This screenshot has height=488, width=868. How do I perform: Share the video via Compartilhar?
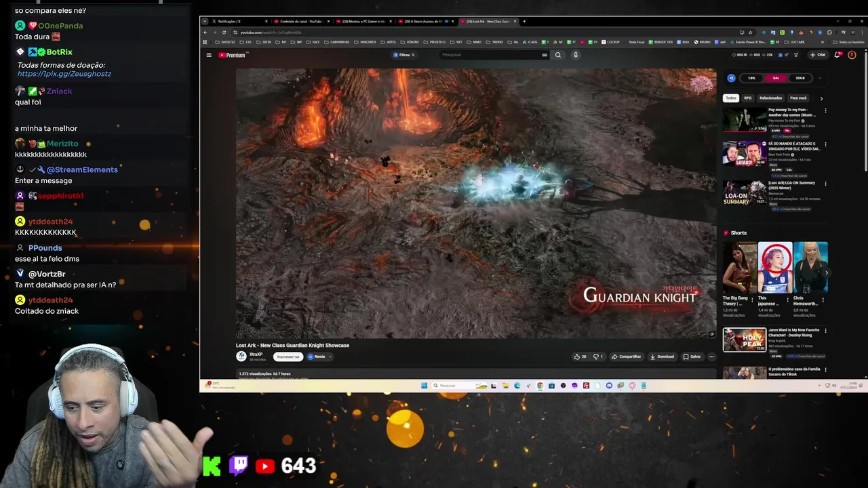click(626, 357)
